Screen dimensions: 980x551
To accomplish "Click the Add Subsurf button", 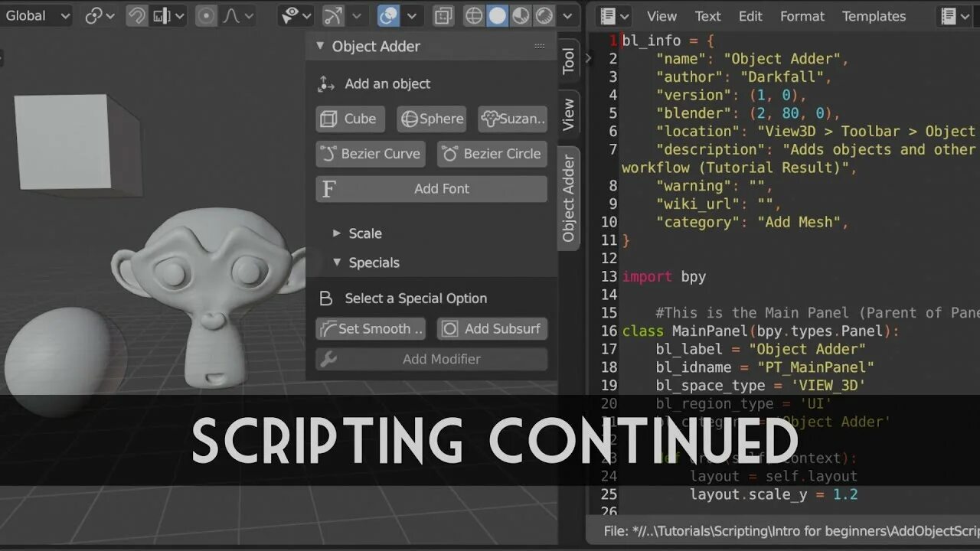I will tap(492, 329).
